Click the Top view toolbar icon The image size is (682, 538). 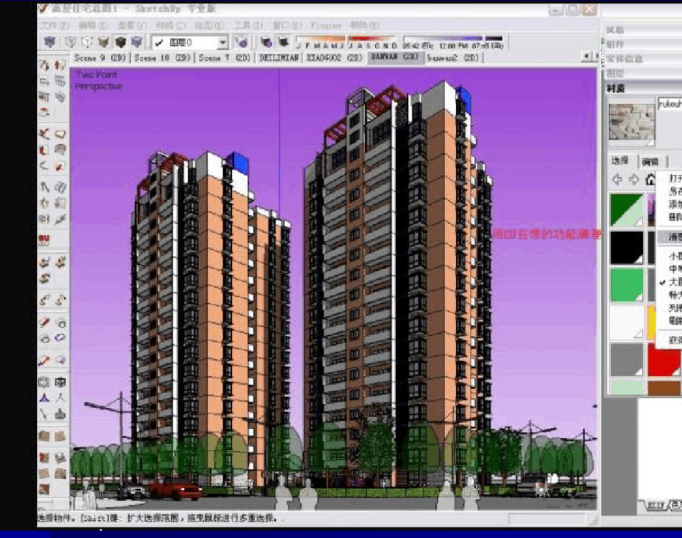(x=71, y=43)
